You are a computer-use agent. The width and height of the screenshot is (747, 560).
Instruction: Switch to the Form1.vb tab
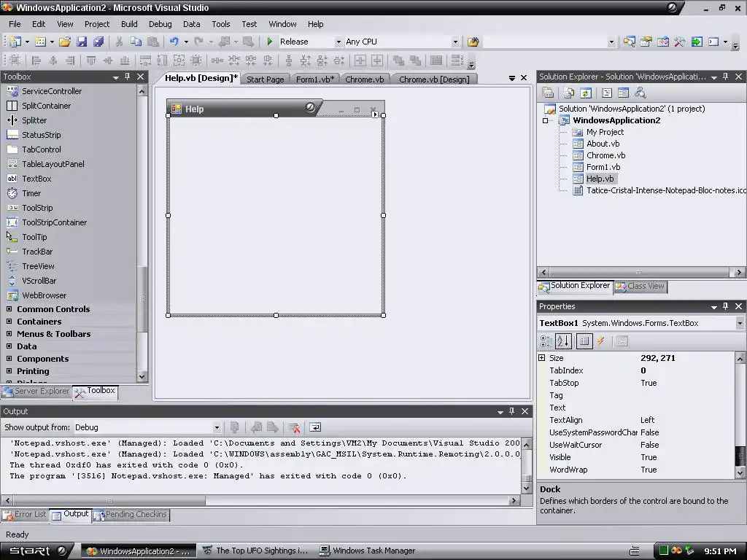point(314,79)
